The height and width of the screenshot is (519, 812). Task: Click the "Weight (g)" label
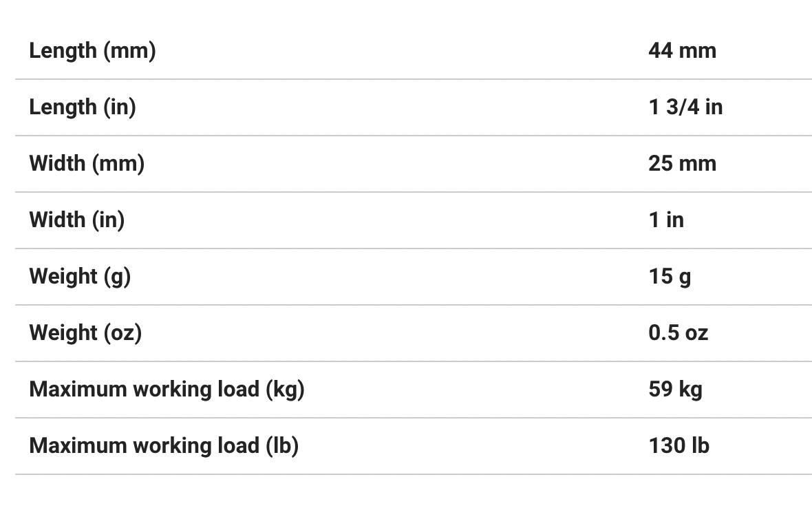pyautogui.click(x=80, y=276)
